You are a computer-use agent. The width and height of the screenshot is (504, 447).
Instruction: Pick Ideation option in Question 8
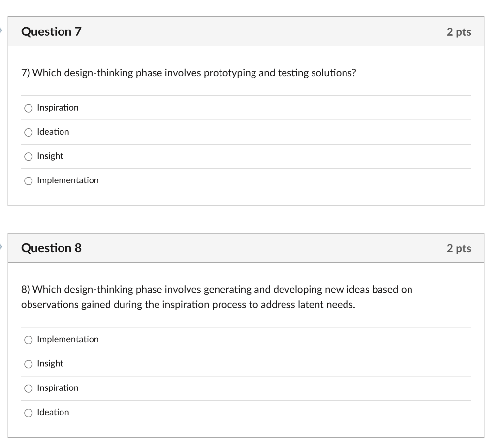click(x=28, y=412)
